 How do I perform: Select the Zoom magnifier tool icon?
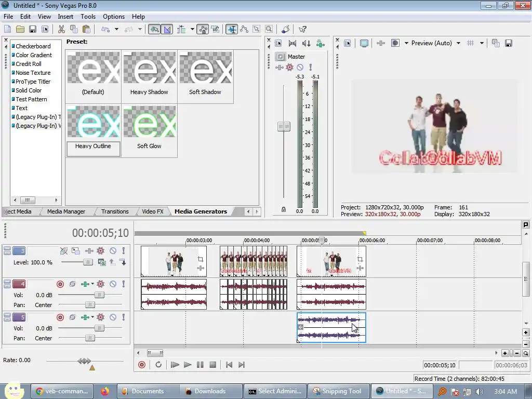269,29
